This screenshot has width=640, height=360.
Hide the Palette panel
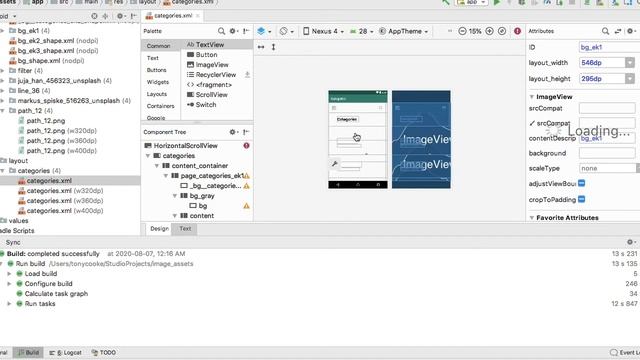tap(246, 31)
